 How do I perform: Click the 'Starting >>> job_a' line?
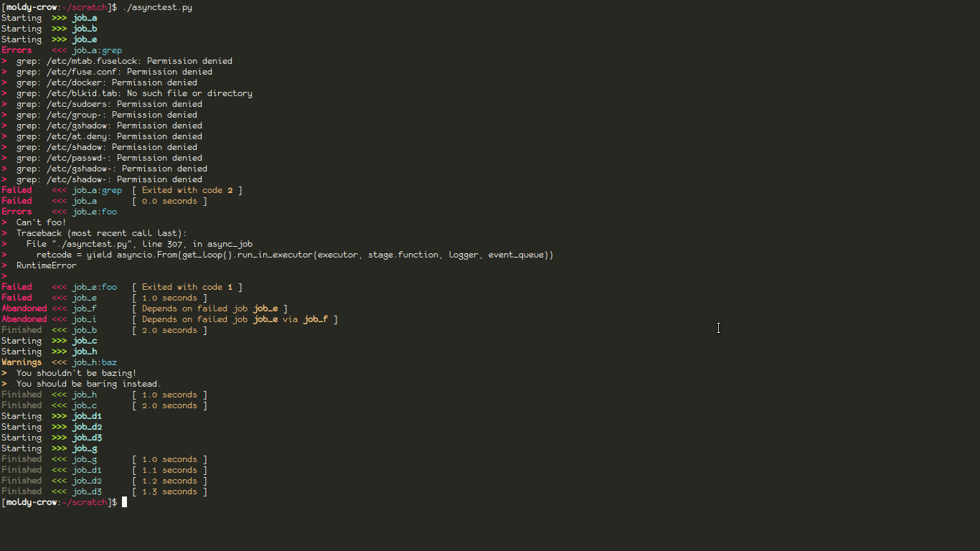pyautogui.click(x=50, y=18)
